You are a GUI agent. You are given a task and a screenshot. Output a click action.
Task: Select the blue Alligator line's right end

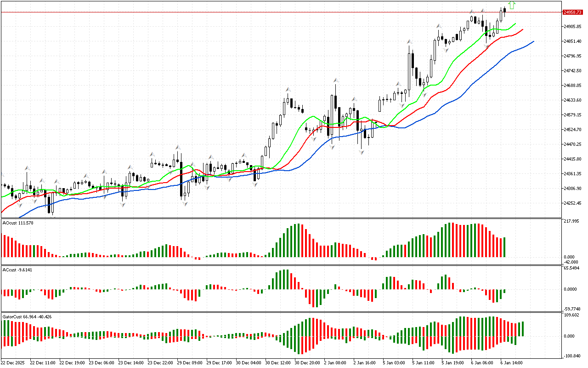click(532, 41)
